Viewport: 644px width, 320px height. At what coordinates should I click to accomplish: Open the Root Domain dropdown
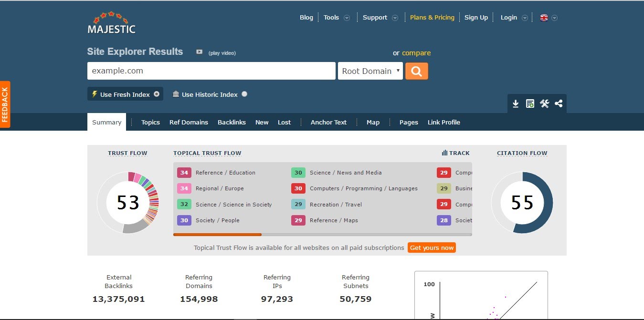pyautogui.click(x=370, y=71)
